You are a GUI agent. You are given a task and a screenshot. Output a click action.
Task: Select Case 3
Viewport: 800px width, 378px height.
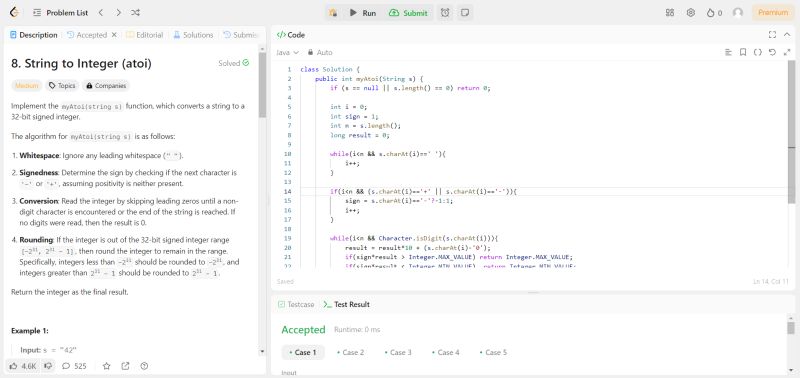398,352
